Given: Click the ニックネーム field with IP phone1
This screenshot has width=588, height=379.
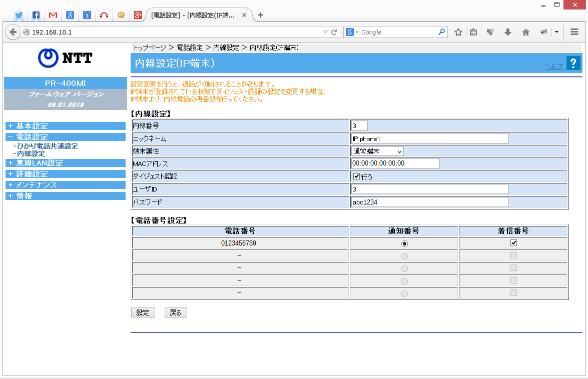Looking at the screenshot, I should pos(430,138).
